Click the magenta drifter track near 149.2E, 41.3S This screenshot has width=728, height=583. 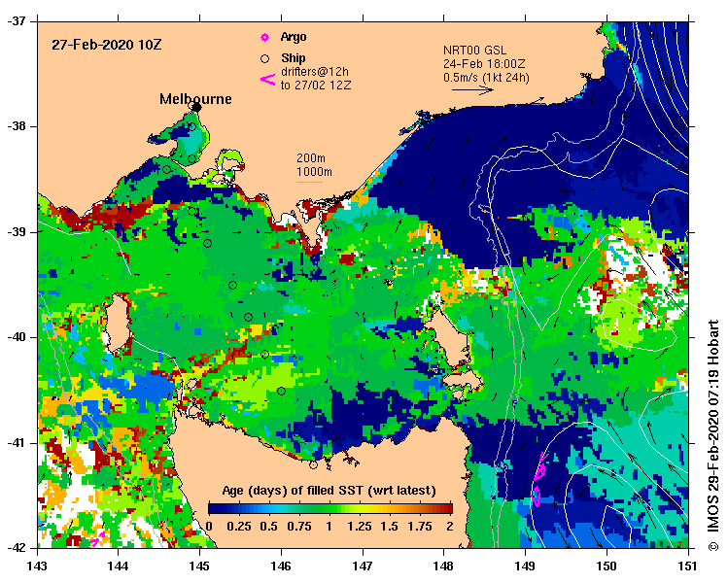538,478
